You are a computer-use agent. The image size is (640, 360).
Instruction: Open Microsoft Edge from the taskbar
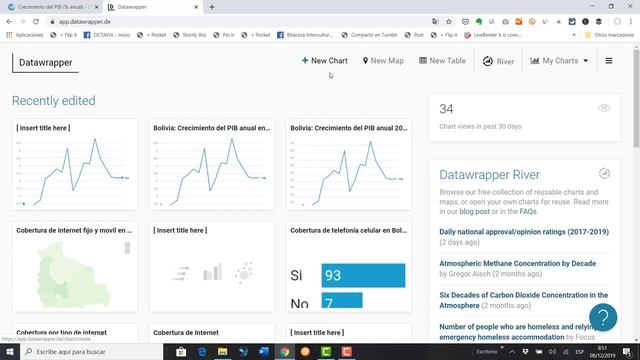click(202, 351)
